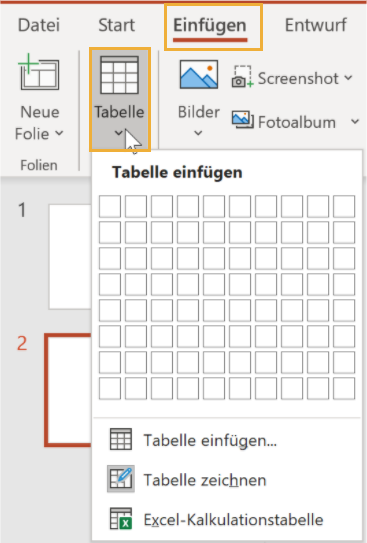
Task: Switch to the Datei tab
Action: [x=39, y=25]
